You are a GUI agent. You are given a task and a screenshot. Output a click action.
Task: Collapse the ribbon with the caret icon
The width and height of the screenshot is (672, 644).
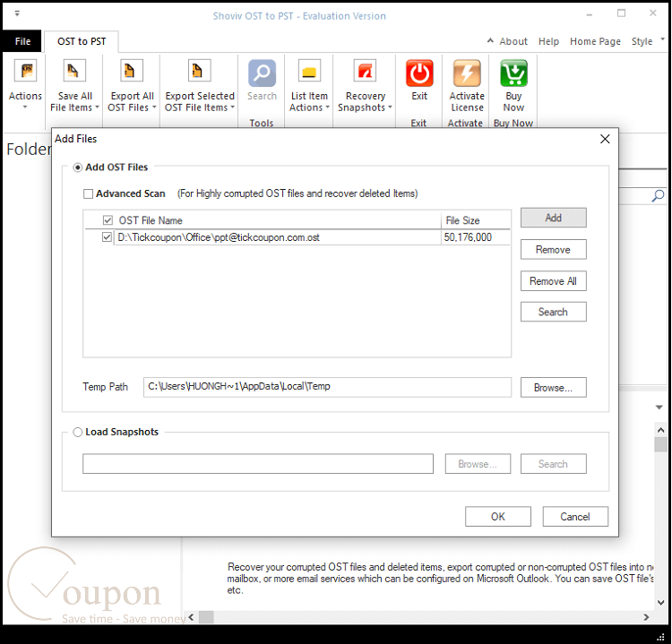[x=490, y=40]
